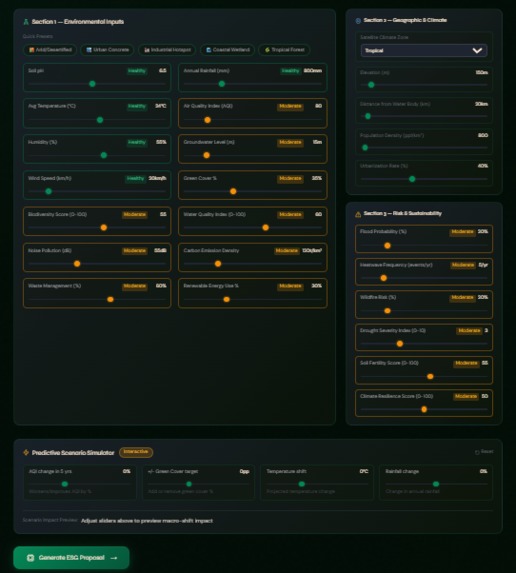
Task: Click the Predictive Scenario Simulator spark icon
Action: (26, 452)
